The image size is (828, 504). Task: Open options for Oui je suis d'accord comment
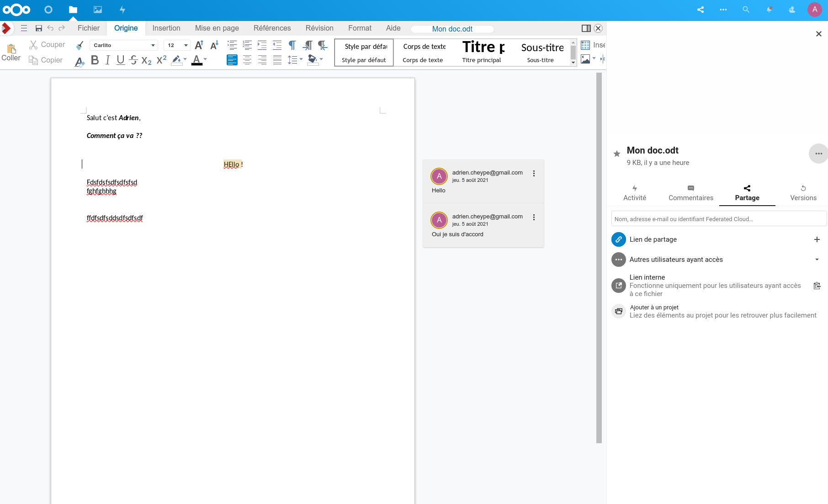click(x=534, y=218)
